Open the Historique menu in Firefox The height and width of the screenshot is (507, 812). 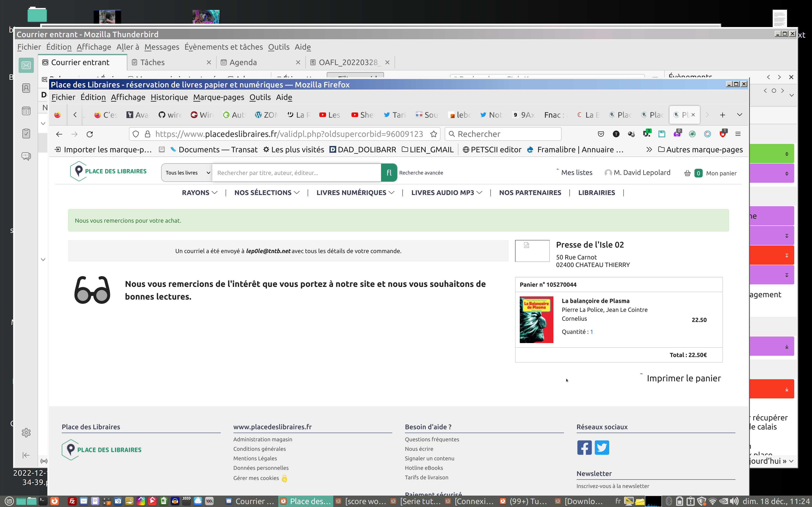pyautogui.click(x=169, y=97)
